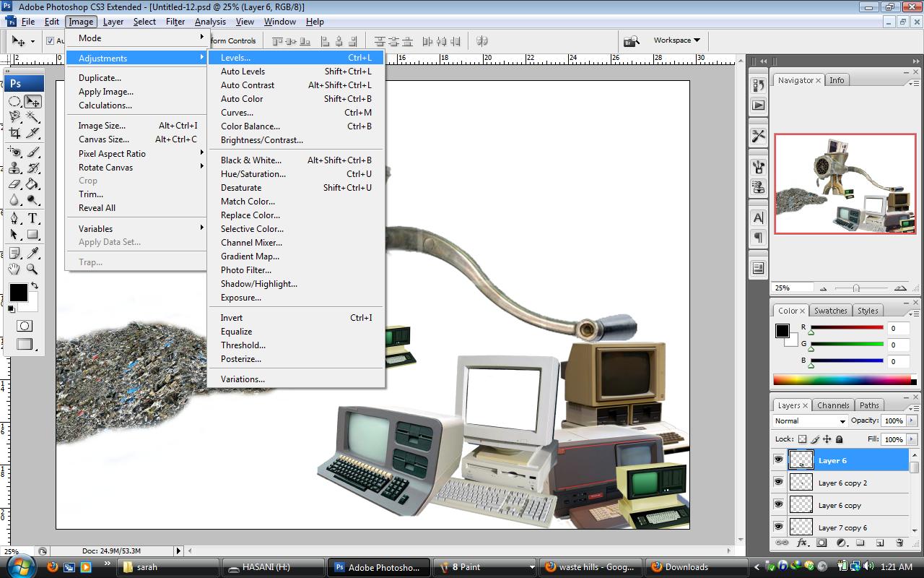Viewport: 924px width, 578px height.
Task: Select the Slice tool
Action: [x=32, y=134]
